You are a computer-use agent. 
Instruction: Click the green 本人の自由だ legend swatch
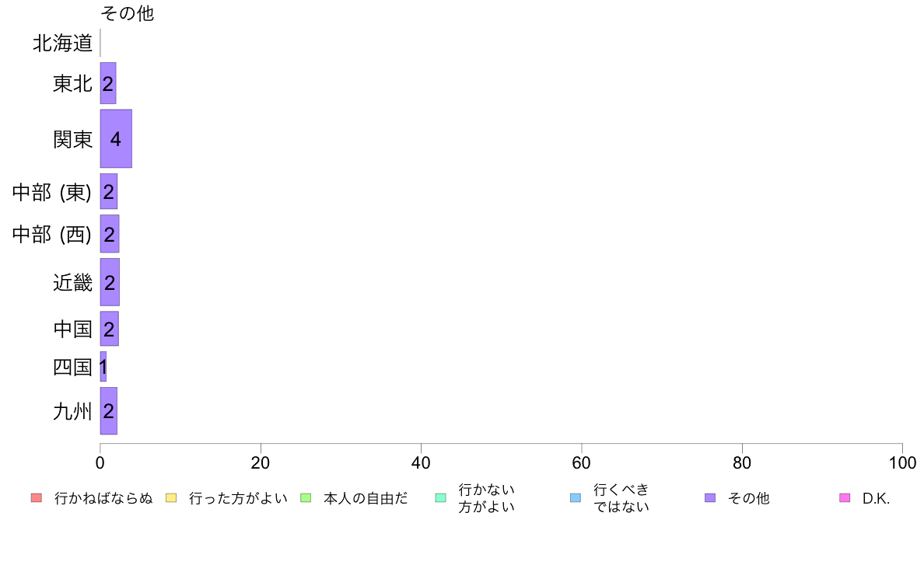click(306, 497)
